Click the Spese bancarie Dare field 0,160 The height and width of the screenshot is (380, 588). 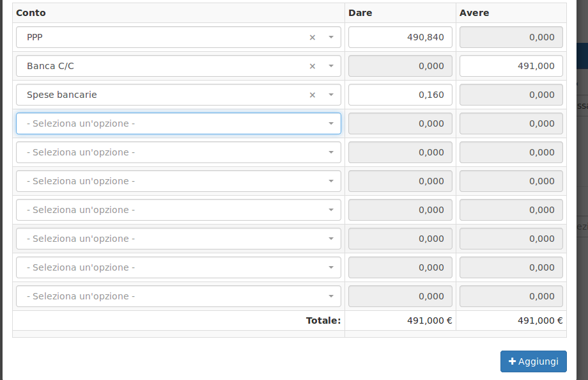(x=399, y=95)
